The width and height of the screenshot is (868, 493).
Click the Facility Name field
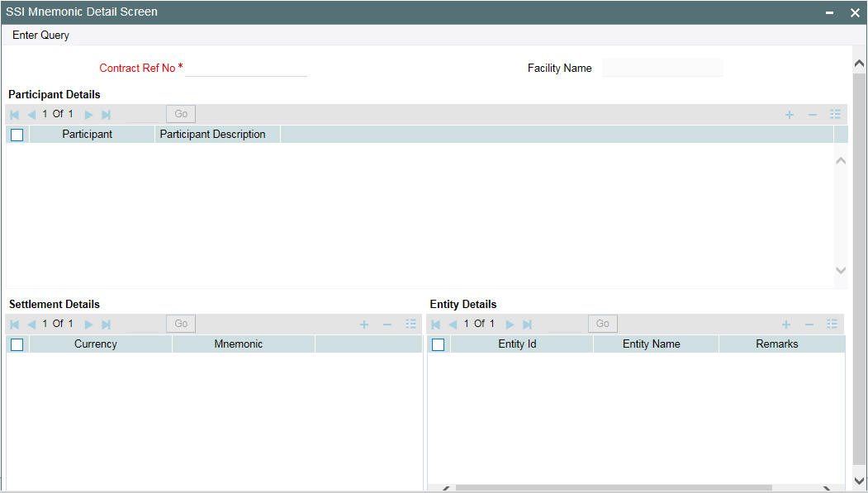pos(662,68)
